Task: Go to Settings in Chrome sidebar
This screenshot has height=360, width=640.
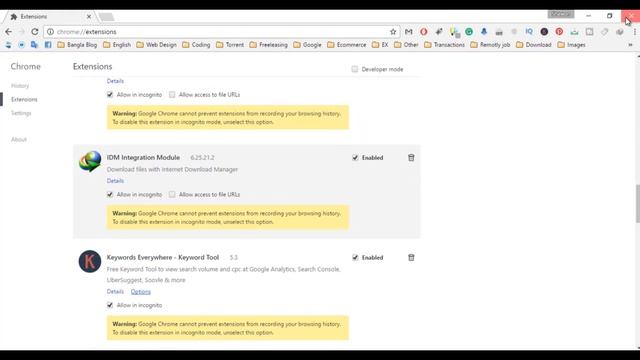Action: pos(21,113)
